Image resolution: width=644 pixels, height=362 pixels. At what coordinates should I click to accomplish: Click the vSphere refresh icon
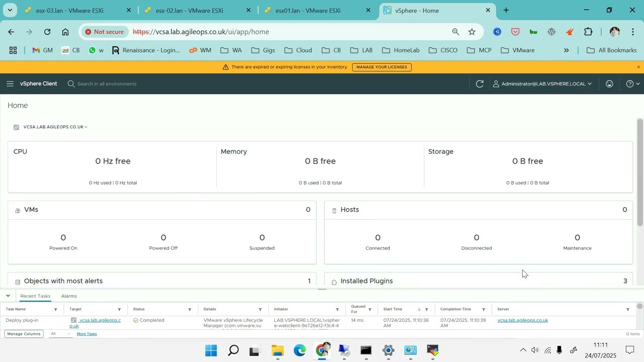click(479, 84)
